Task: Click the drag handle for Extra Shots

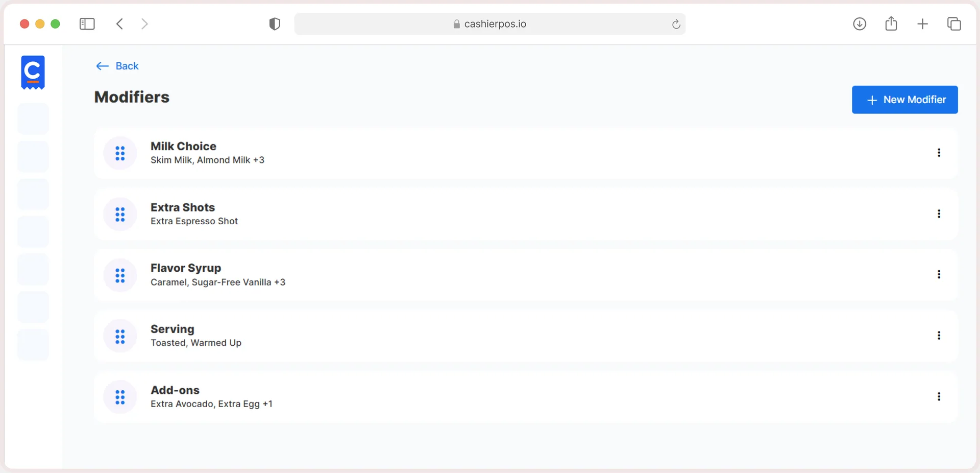Action: [120, 214]
